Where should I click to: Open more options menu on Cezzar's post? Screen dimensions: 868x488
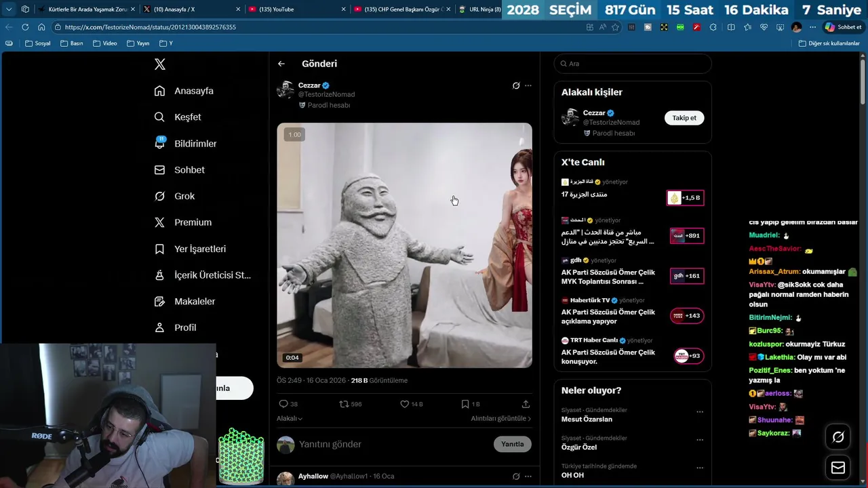click(x=528, y=85)
